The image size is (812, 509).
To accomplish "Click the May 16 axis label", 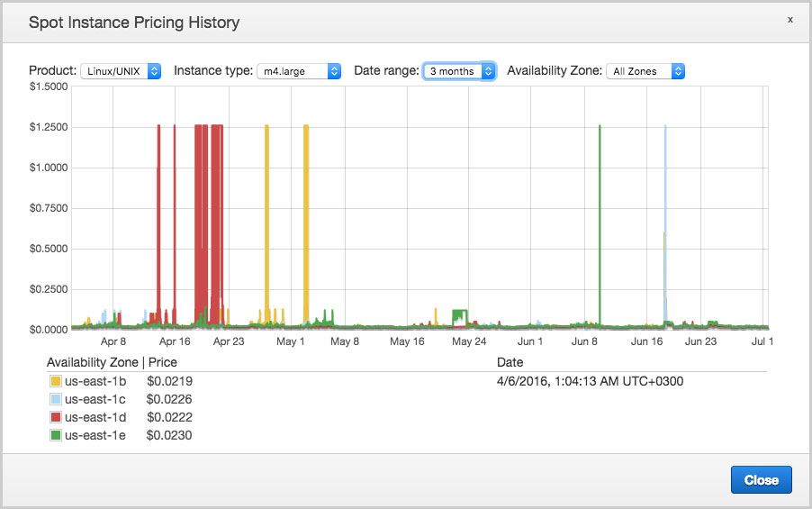I will pyautogui.click(x=407, y=341).
